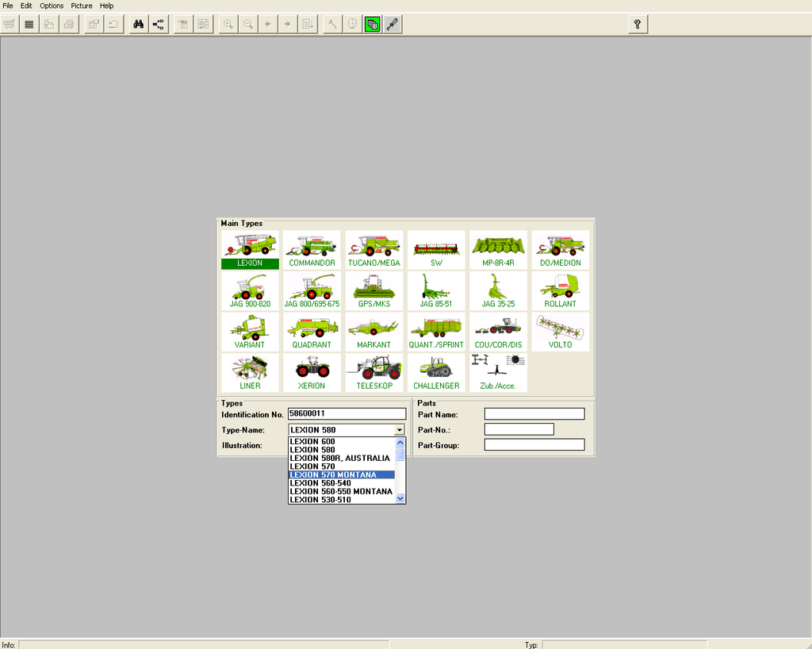Select the MP-8R-4R type
This screenshot has width=812, height=649.
coord(498,250)
